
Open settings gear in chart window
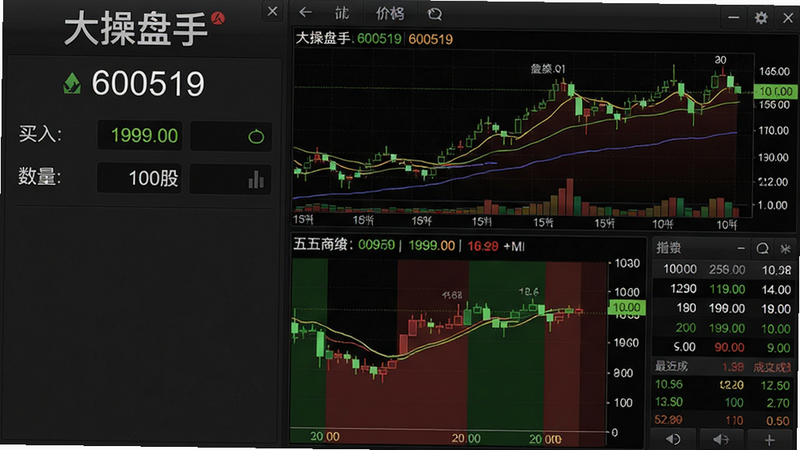click(761, 18)
